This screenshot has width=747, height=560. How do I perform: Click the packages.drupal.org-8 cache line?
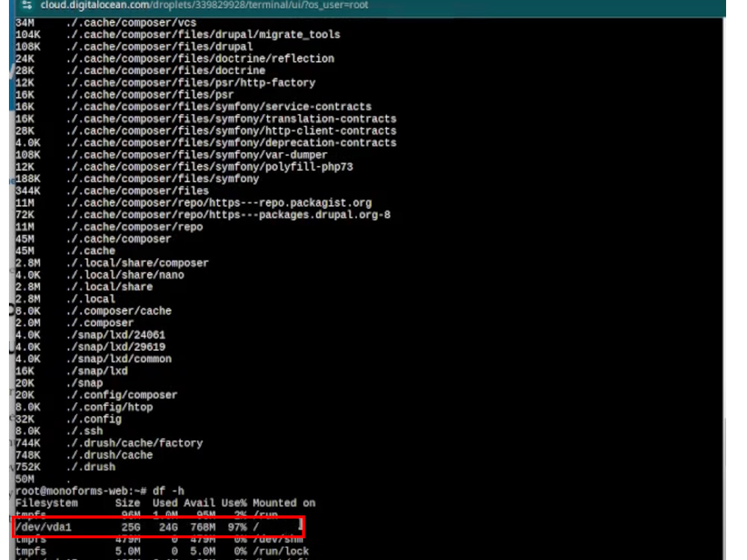(x=203, y=215)
